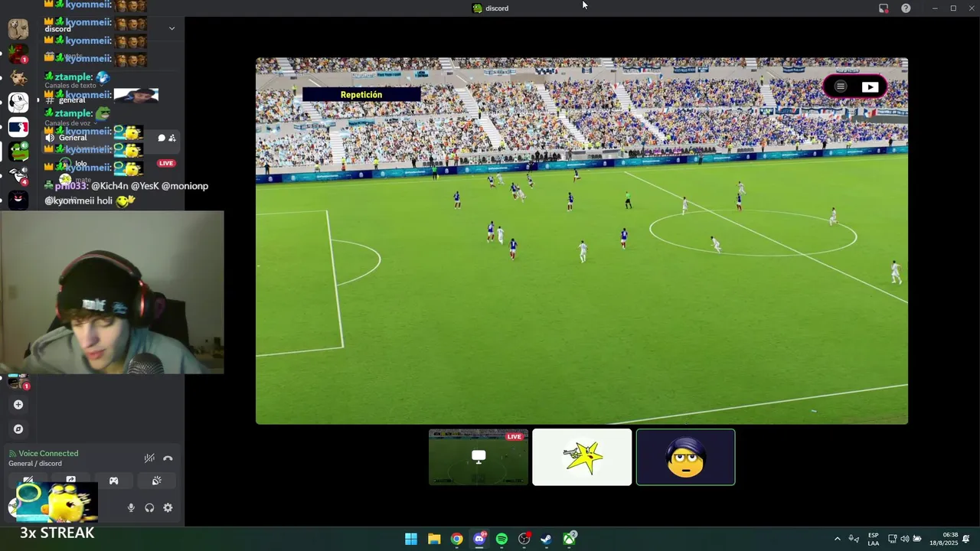Show hidden system tray icons

(x=837, y=539)
